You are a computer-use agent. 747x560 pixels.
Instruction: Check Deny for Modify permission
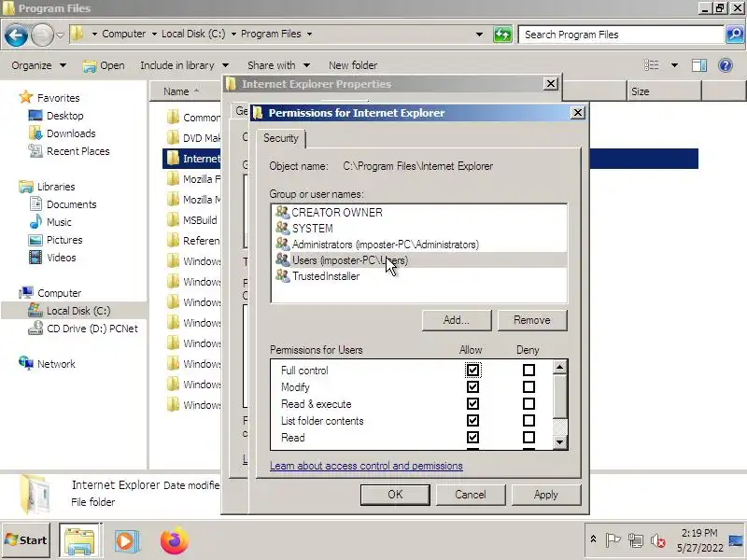click(529, 386)
